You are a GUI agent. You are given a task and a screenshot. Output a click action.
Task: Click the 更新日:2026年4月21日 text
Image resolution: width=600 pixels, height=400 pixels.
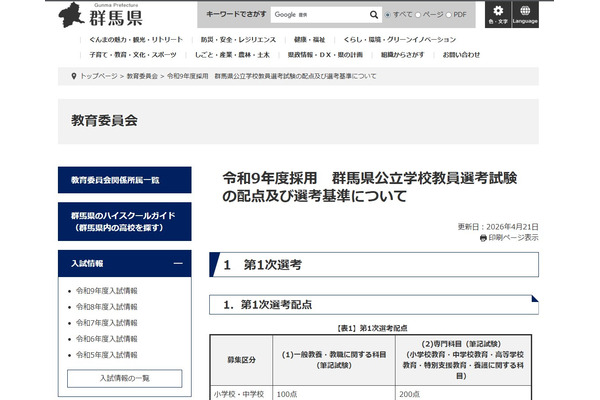pos(498,227)
